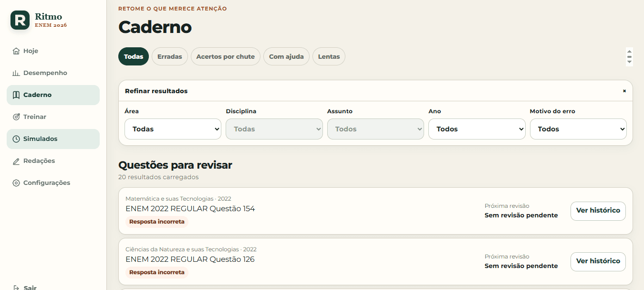644x290 pixels.
Task: Click Sem revisão pendente on Questão 154
Action: (521, 215)
